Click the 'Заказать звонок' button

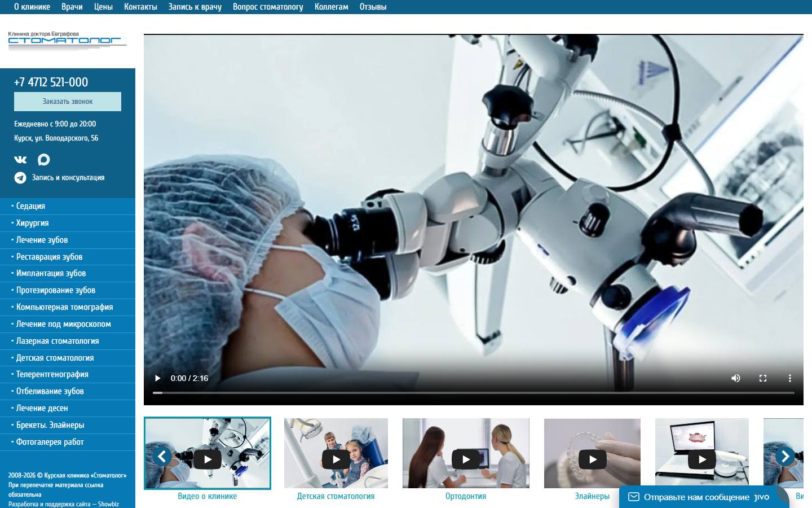click(68, 102)
